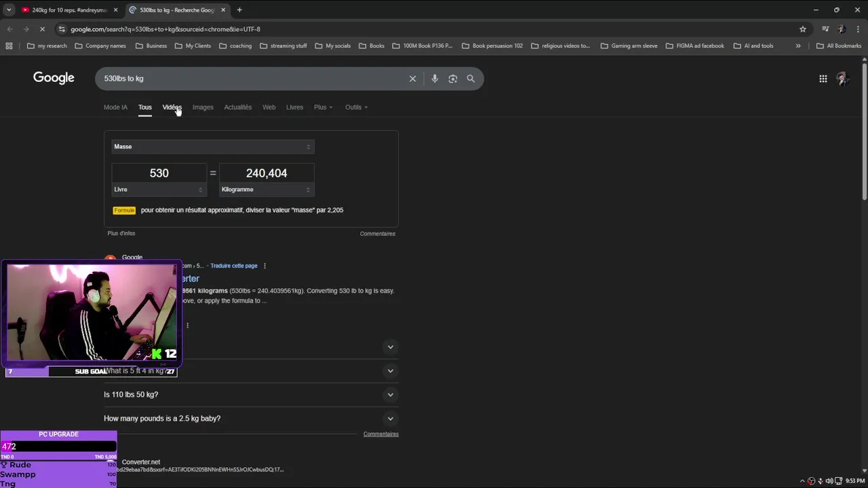Image resolution: width=868 pixels, height=488 pixels.
Task: Open the Google apps grid
Action: point(823,79)
